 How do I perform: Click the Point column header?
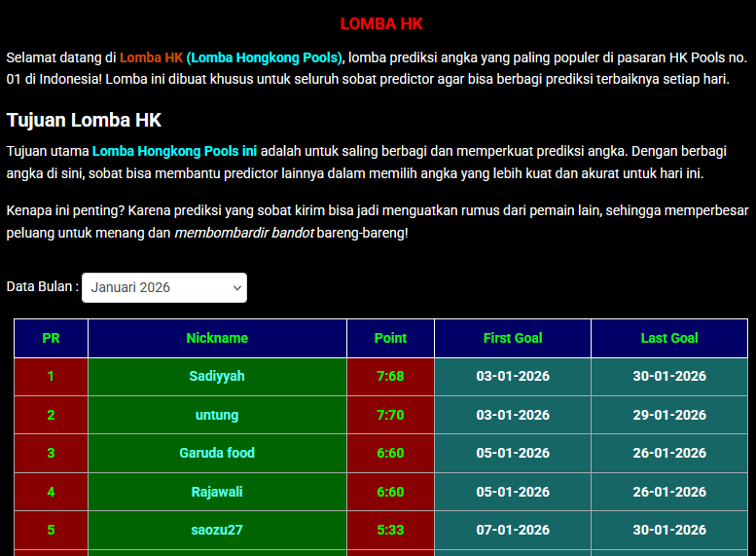point(390,338)
